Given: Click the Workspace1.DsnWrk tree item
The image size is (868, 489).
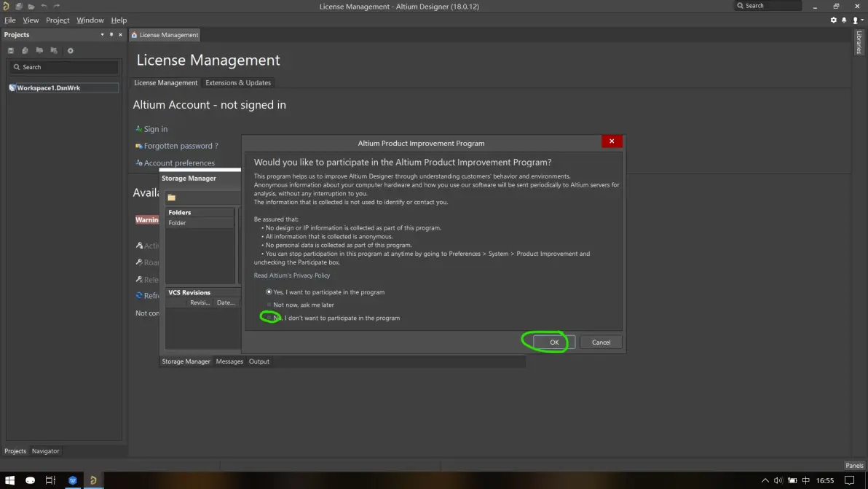Looking at the screenshot, I should (x=63, y=87).
